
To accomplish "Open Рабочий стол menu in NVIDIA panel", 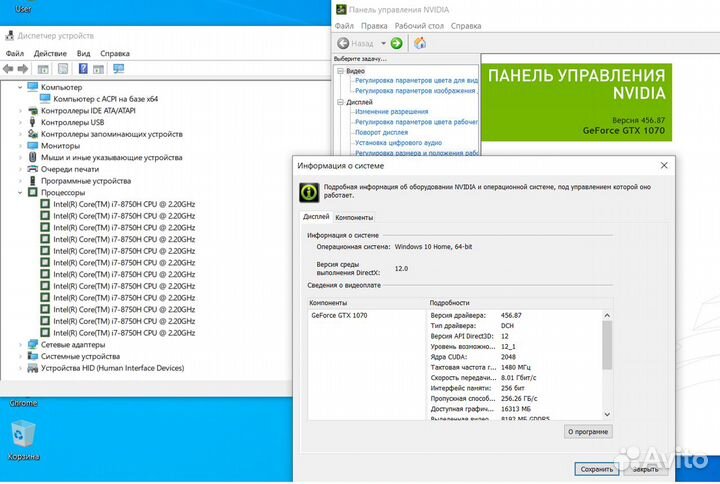I will click(419, 25).
